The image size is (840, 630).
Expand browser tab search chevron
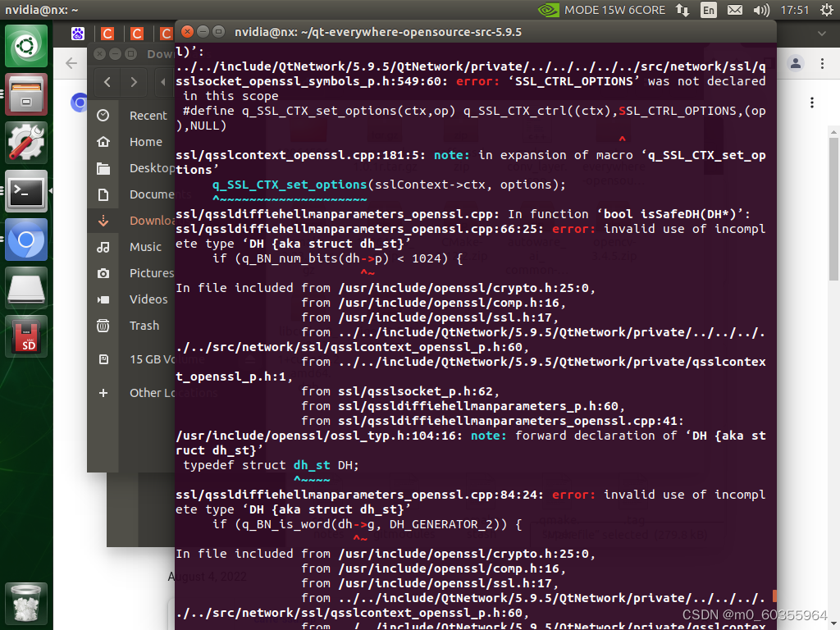click(x=822, y=33)
